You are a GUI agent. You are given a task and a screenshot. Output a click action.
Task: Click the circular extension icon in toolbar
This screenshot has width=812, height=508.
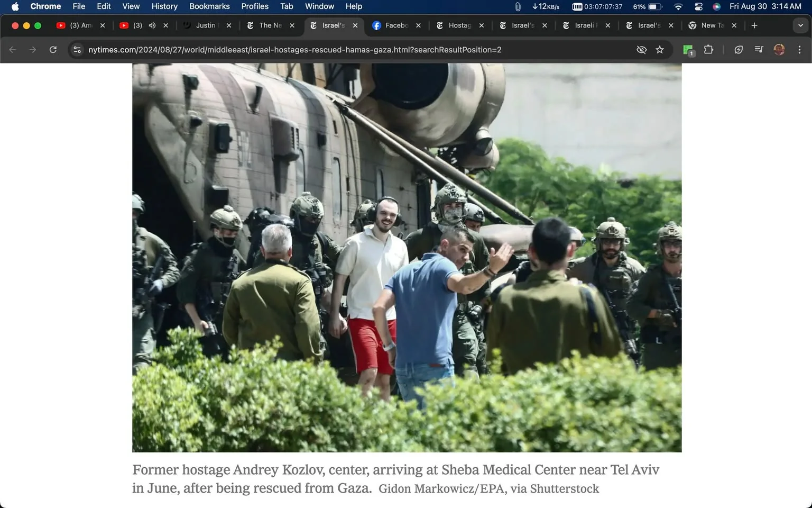click(739, 50)
